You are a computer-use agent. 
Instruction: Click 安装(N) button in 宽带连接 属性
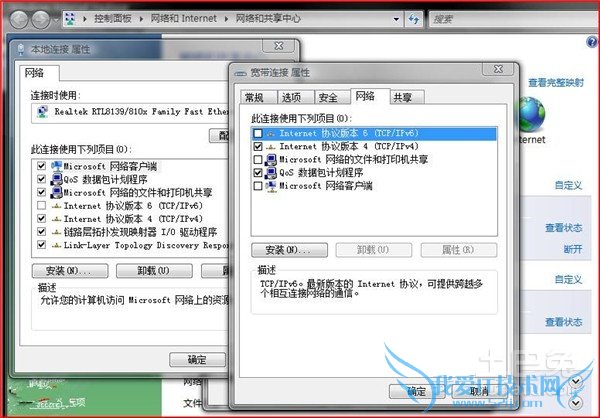[289, 250]
